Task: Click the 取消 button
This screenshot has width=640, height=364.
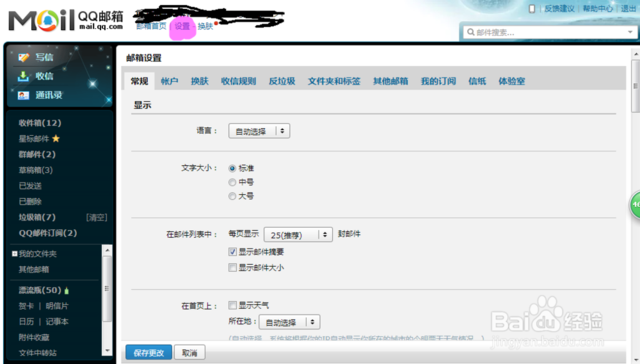Action: click(x=190, y=353)
